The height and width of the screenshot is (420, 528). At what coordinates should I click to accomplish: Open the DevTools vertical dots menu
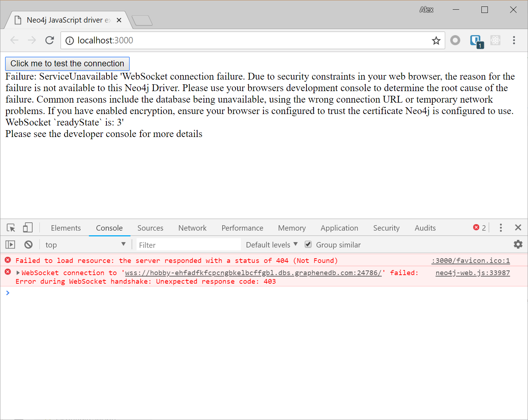point(500,227)
